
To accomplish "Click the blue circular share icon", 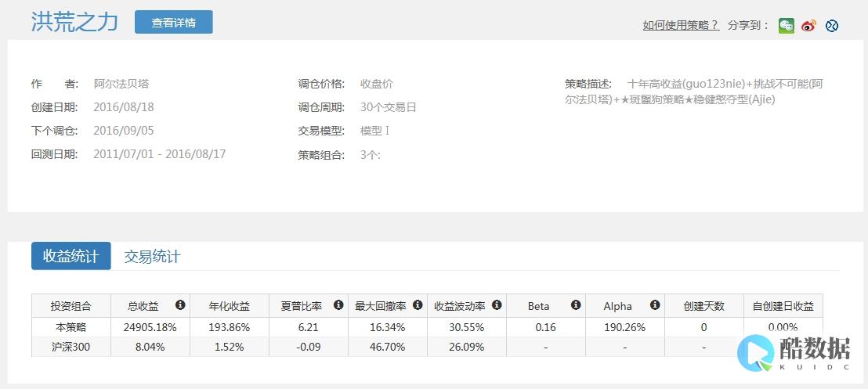I will click(x=831, y=26).
